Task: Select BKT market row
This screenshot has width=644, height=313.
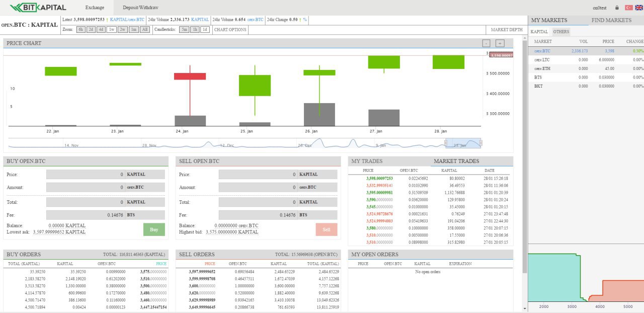Action: click(x=586, y=86)
